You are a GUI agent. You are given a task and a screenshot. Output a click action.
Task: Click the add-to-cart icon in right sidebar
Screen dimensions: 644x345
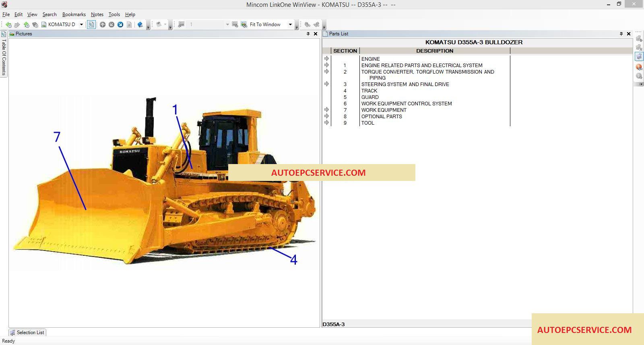pyautogui.click(x=639, y=39)
